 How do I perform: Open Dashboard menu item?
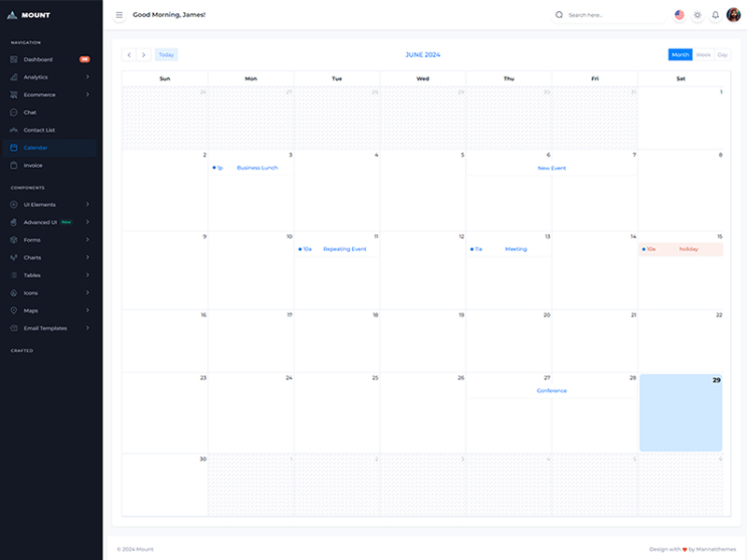tap(50, 59)
